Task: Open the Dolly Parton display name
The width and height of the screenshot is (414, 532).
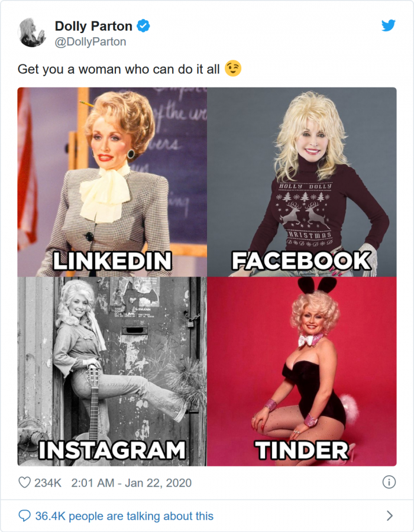Action: pos(93,26)
